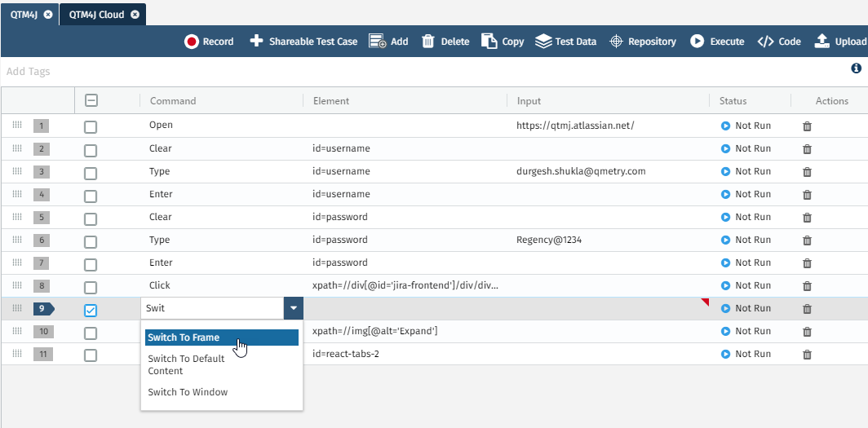This screenshot has height=428, width=868.
Task: Click the Shareable Test Case plus icon
Action: (256, 42)
